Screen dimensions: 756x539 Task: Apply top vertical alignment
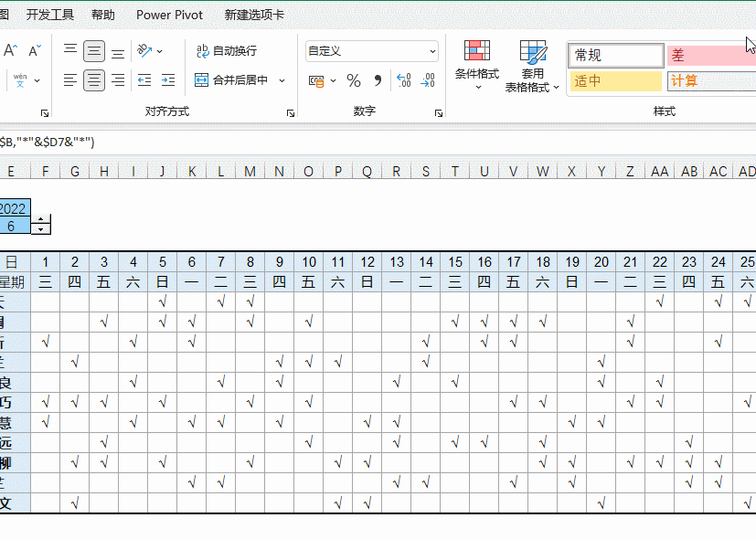pyautogui.click(x=70, y=50)
